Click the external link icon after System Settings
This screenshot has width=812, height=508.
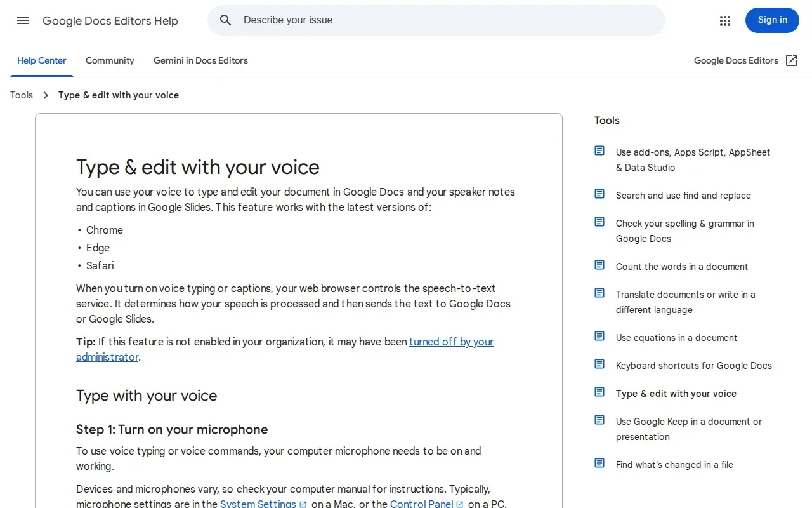coord(303,505)
